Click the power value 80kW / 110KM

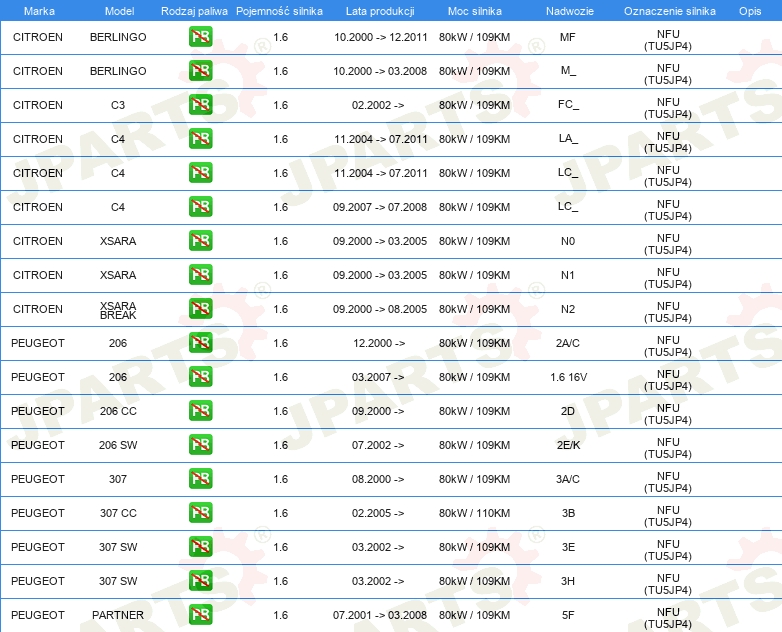coord(474,513)
